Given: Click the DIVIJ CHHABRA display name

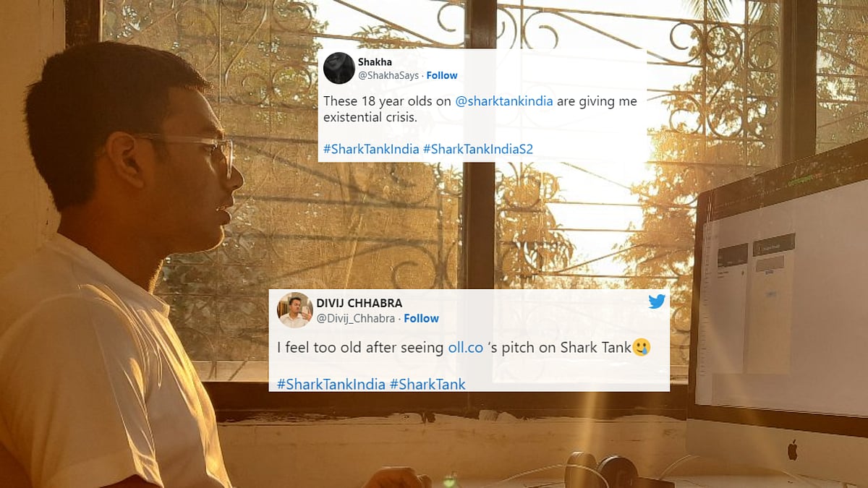Looking at the screenshot, I should (x=359, y=303).
